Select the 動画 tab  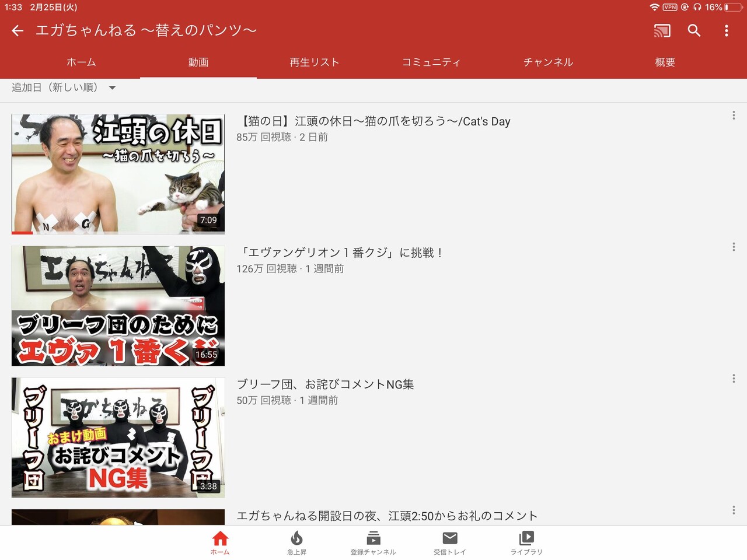[x=198, y=62]
